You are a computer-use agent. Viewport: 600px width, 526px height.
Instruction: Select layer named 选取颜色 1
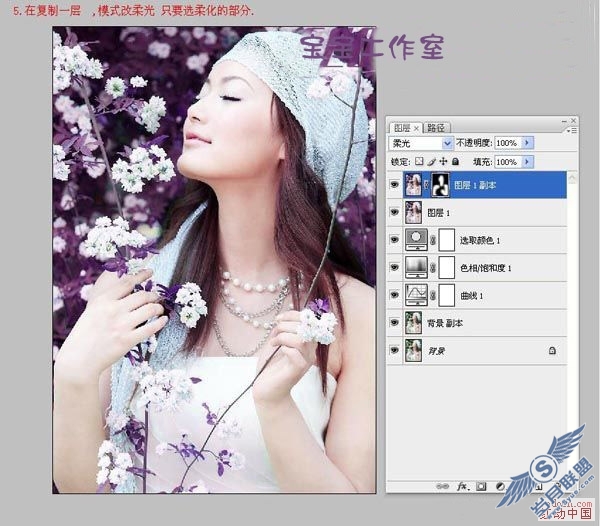480,240
